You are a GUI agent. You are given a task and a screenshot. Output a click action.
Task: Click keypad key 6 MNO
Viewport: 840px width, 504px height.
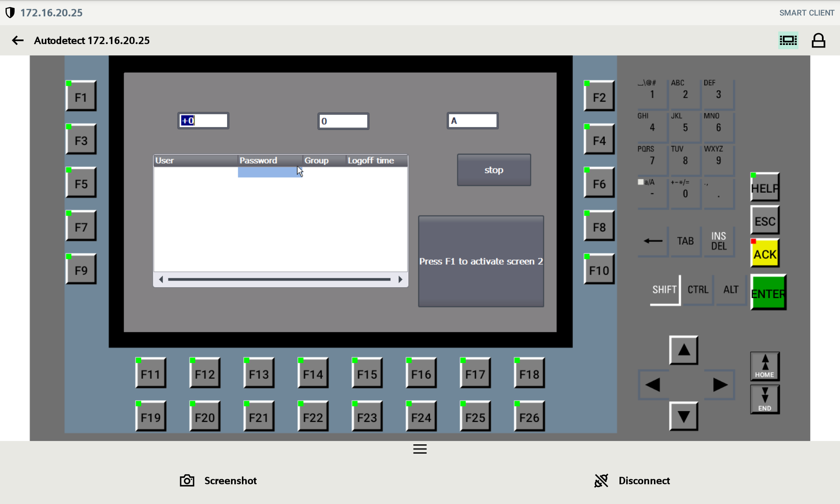coord(719,127)
